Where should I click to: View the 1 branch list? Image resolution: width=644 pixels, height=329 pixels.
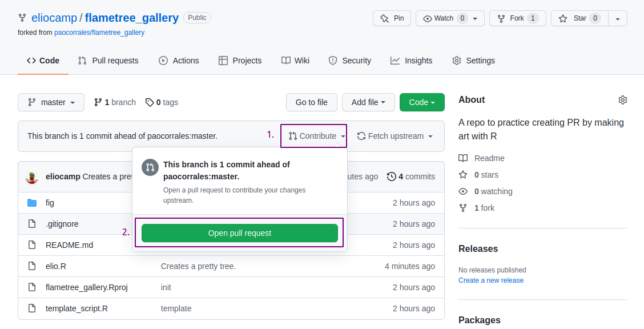click(115, 102)
